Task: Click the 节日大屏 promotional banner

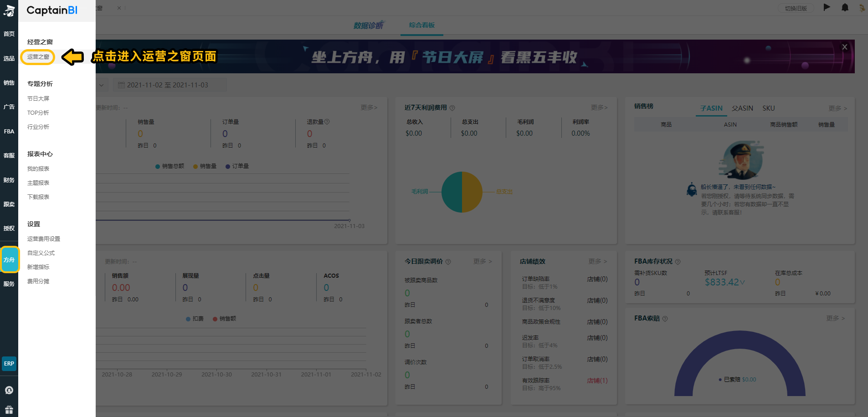Action: point(475,56)
